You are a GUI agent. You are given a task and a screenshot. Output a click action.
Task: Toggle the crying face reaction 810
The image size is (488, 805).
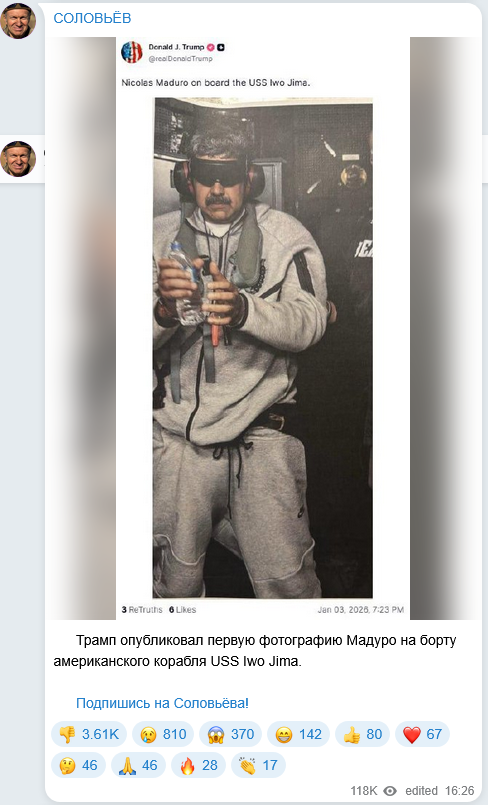pos(163,734)
